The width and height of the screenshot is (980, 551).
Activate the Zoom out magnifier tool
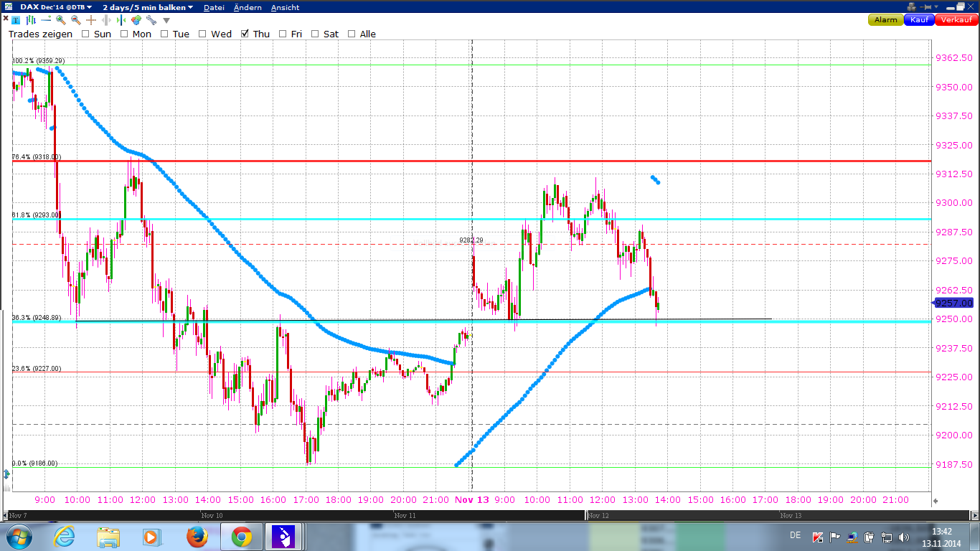click(75, 21)
